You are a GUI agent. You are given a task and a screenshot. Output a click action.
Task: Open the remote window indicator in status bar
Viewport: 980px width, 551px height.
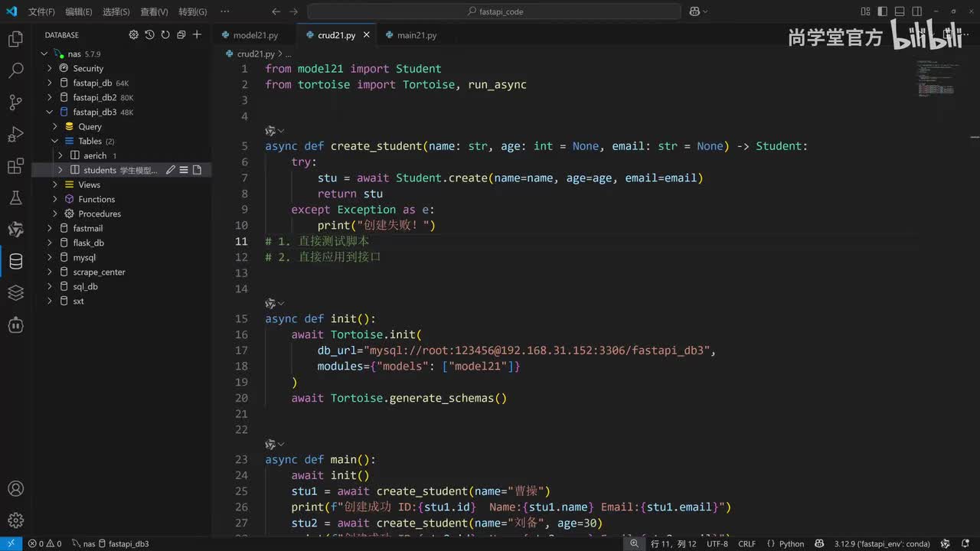point(11,543)
